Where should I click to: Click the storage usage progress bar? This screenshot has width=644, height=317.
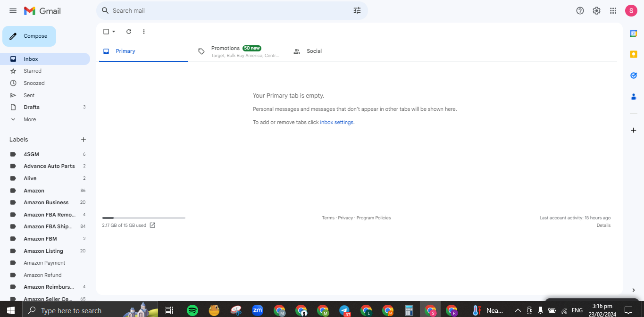[144, 218]
